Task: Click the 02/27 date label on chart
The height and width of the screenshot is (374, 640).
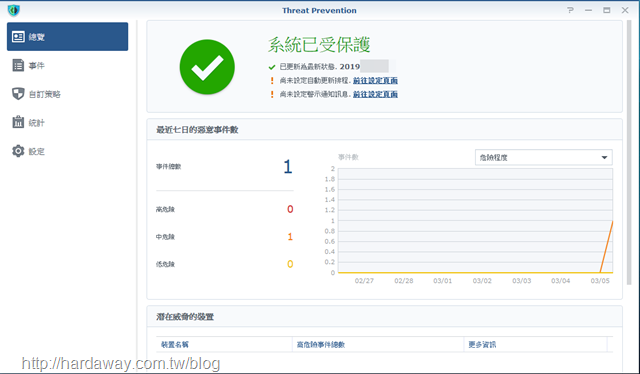Action: 364,280
